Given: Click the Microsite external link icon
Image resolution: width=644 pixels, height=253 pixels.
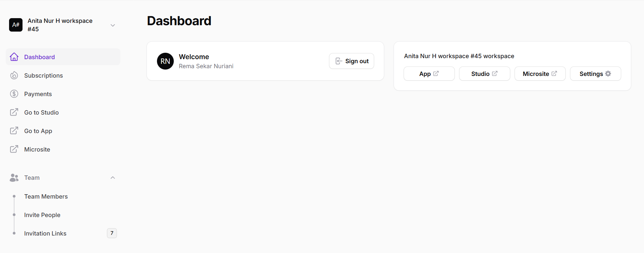Looking at the screenshot, I should tap(14, 149).
